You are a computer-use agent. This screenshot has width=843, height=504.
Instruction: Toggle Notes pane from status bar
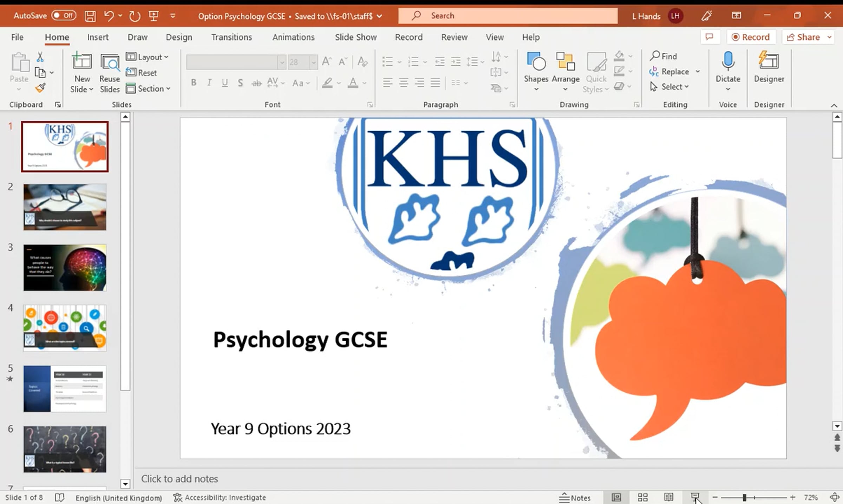(x=575, y=498)
